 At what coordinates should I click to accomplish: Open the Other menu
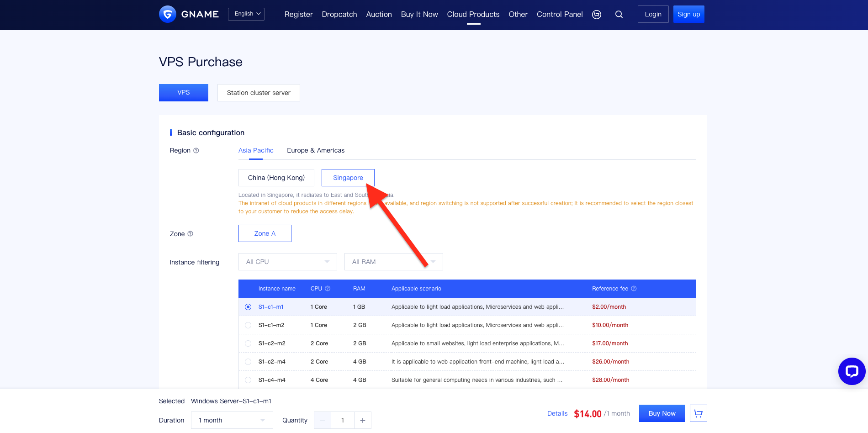518,15
